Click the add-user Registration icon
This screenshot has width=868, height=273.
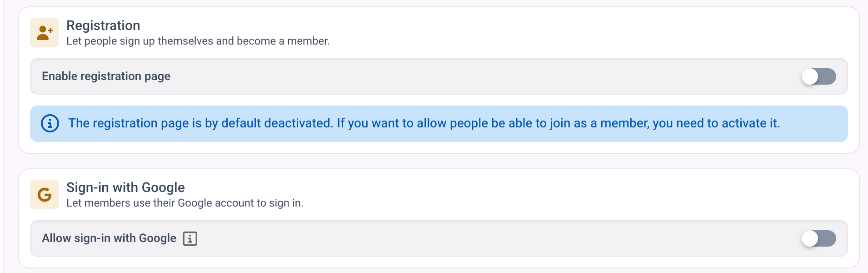pos(45,33)
